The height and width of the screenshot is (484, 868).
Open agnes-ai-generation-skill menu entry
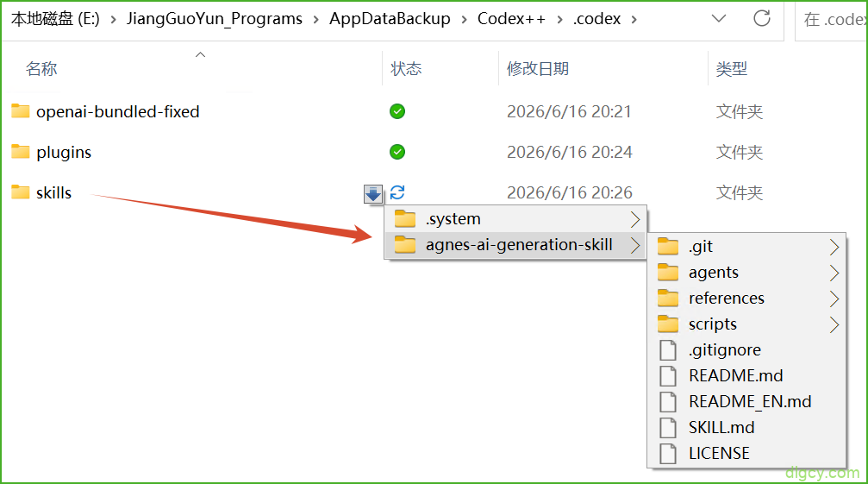515,245
